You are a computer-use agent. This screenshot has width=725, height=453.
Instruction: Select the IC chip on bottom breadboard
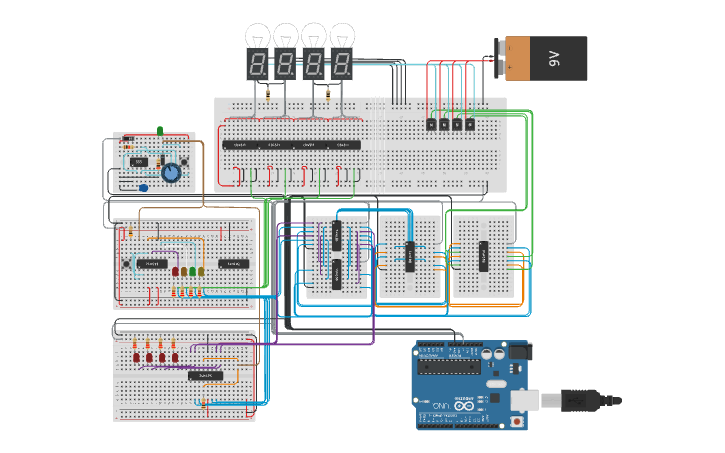tap(205, 376)
